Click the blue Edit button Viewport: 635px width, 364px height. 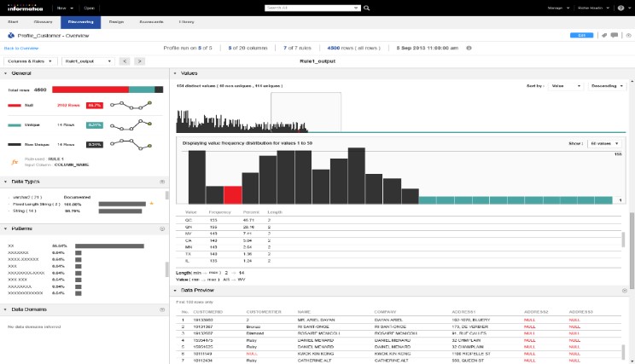tap(583, 36)
